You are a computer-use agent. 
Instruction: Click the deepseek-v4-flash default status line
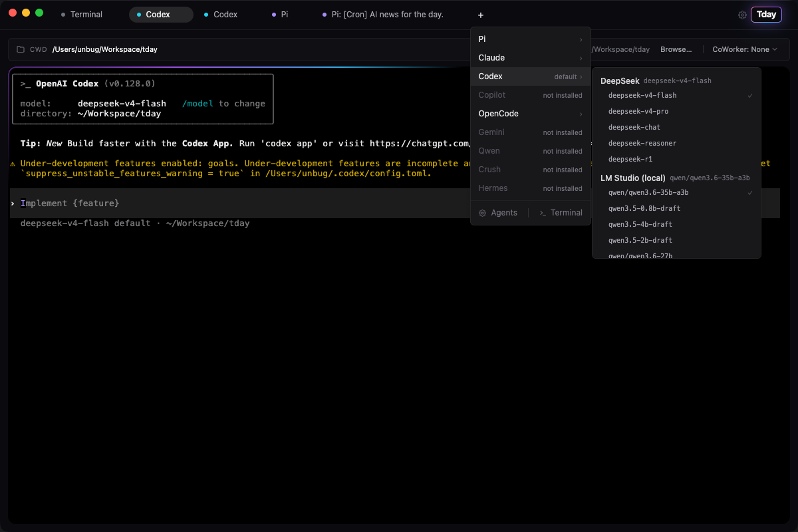135,223
